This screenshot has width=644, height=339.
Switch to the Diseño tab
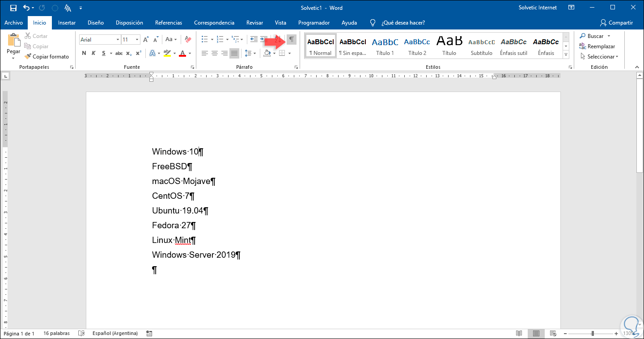pyautogui.click(x=96, y=23)
